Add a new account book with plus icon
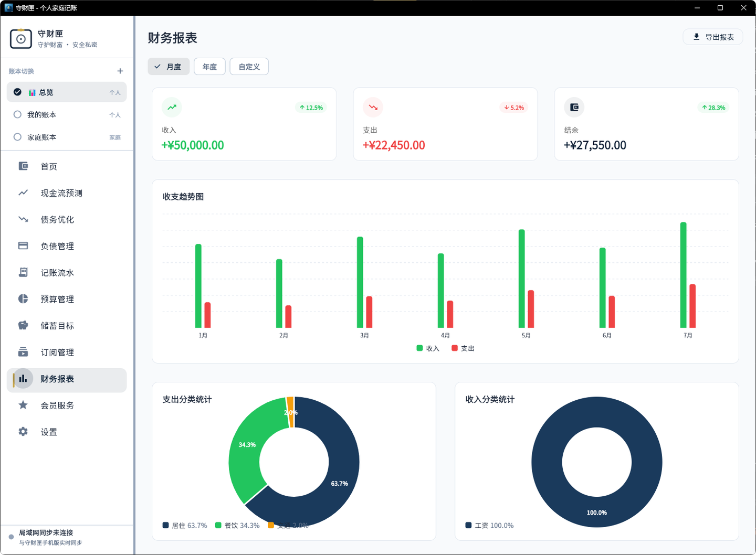Viewport: 756px width, 555px height. coord(120,71)
